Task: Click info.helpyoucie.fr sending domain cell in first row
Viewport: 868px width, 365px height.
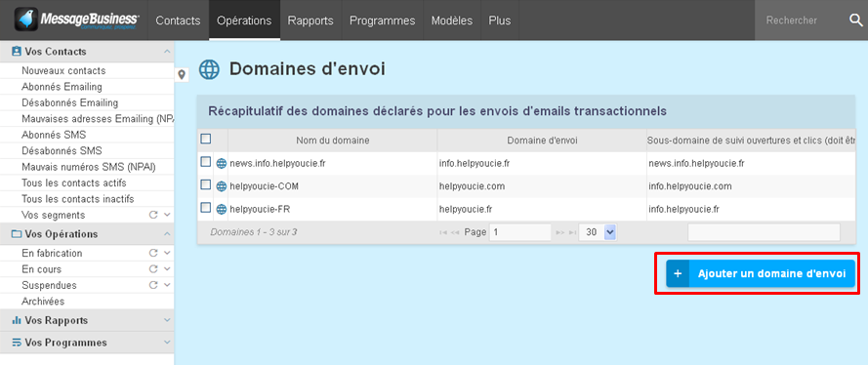Action: (x=475, y=163)
